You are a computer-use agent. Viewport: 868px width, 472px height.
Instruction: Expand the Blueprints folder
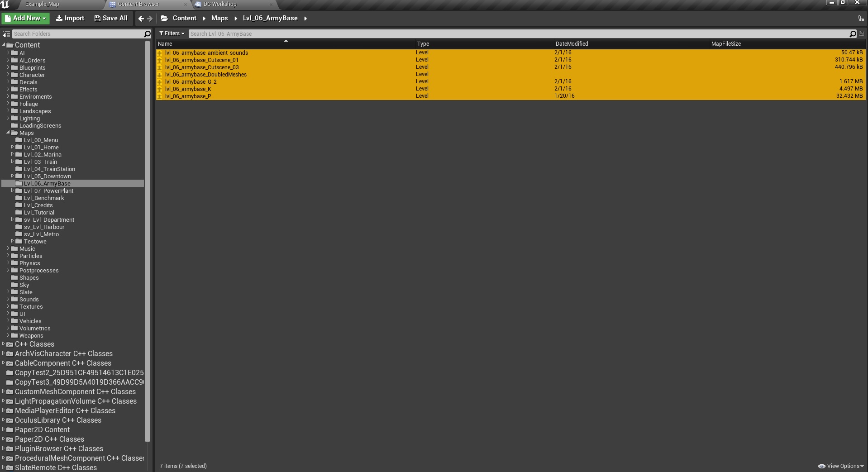(8, 67)
